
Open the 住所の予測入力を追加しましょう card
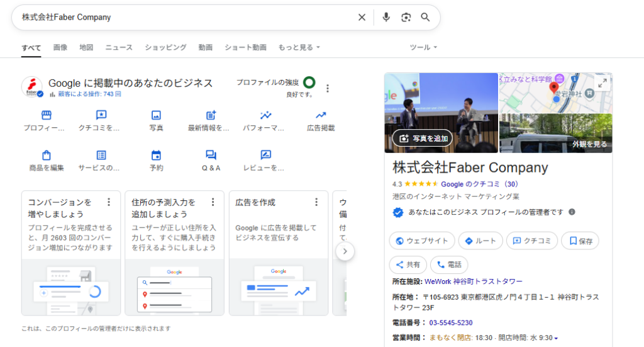point(175,253)
